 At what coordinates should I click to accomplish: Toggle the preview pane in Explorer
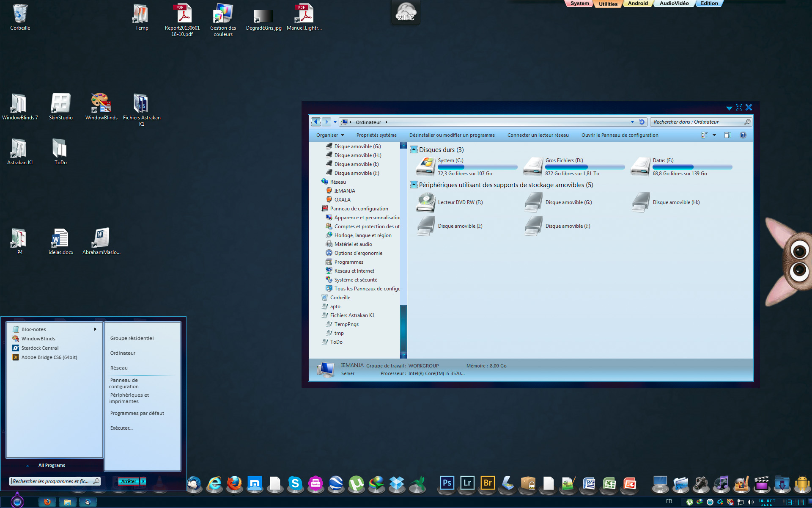tap(728, 135)
